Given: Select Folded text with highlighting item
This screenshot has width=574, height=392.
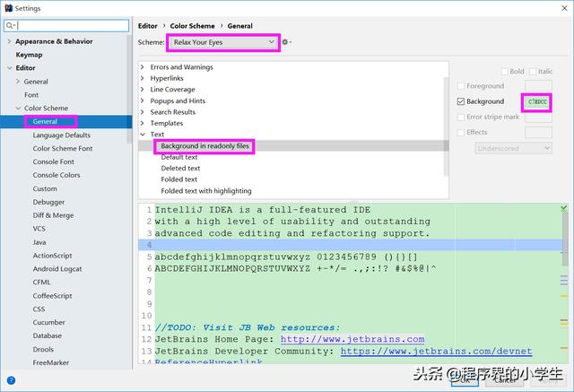Looking at the screenshot, I should point(206,191).
